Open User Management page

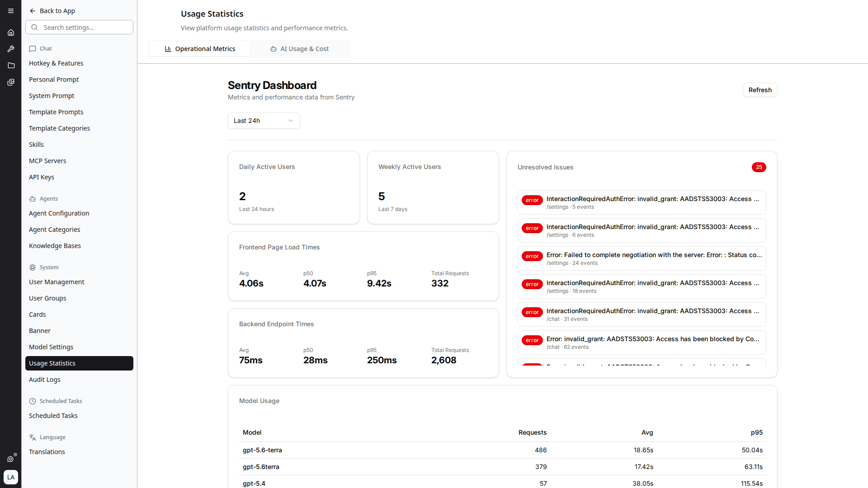click(79, 282)
